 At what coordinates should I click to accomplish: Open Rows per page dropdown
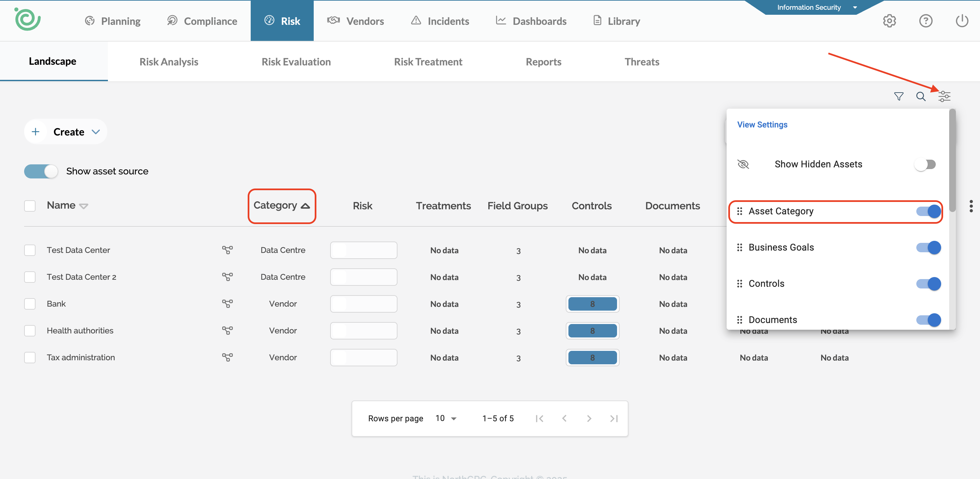point(445,419)
